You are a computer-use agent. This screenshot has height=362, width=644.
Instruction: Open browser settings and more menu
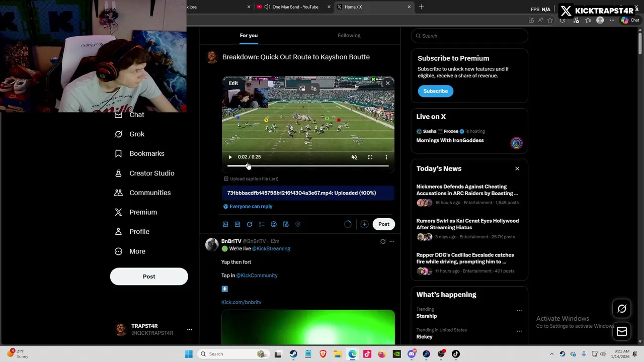pyautogui.click(x=612, y=20)
